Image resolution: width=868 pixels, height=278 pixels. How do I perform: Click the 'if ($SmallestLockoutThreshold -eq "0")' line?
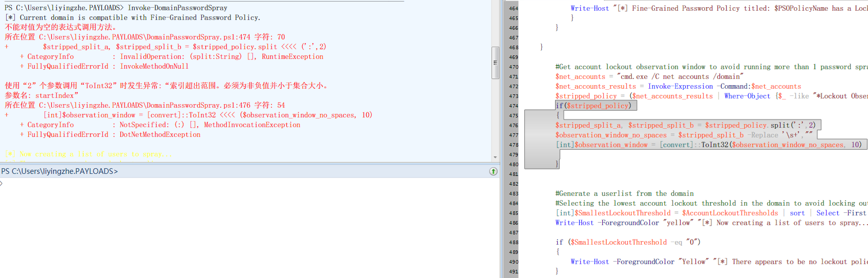pos(628,242)
